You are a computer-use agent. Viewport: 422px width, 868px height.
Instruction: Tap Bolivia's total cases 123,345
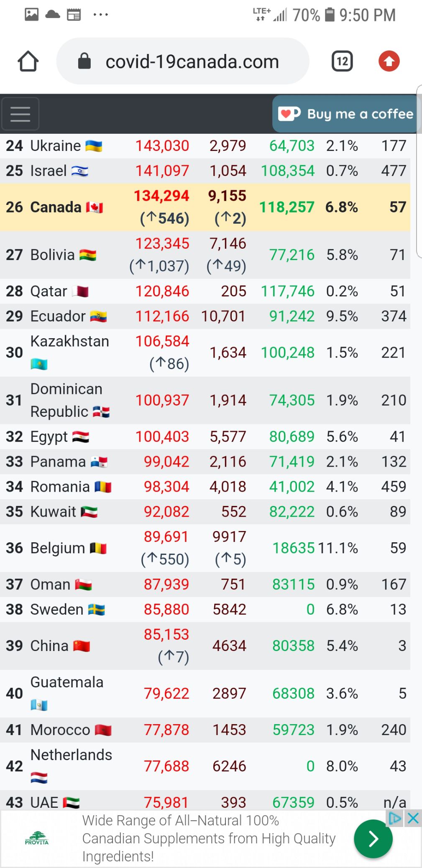pos(162,243)
